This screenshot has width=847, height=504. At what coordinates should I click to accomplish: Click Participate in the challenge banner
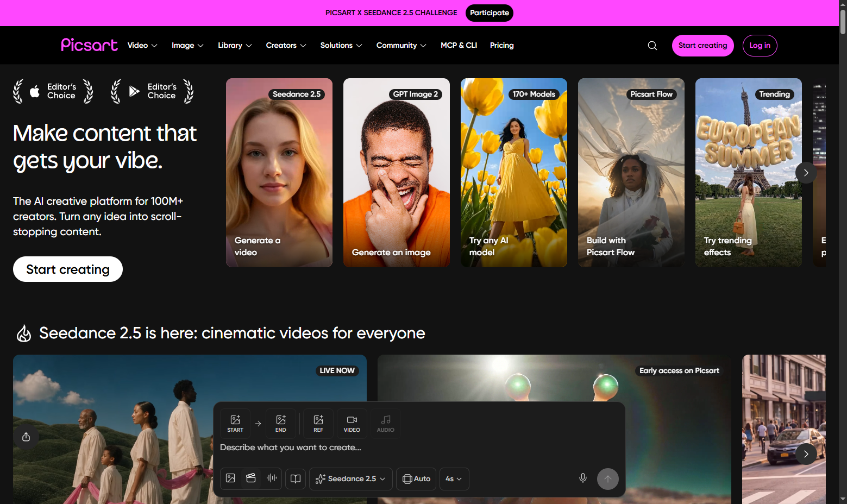(x=490, y=13)
